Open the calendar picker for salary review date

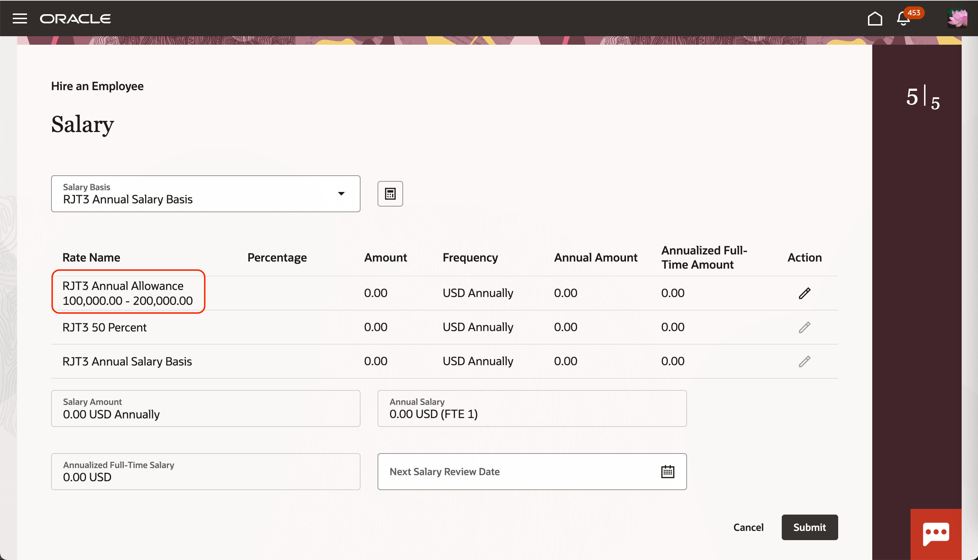tap(667, 471)
